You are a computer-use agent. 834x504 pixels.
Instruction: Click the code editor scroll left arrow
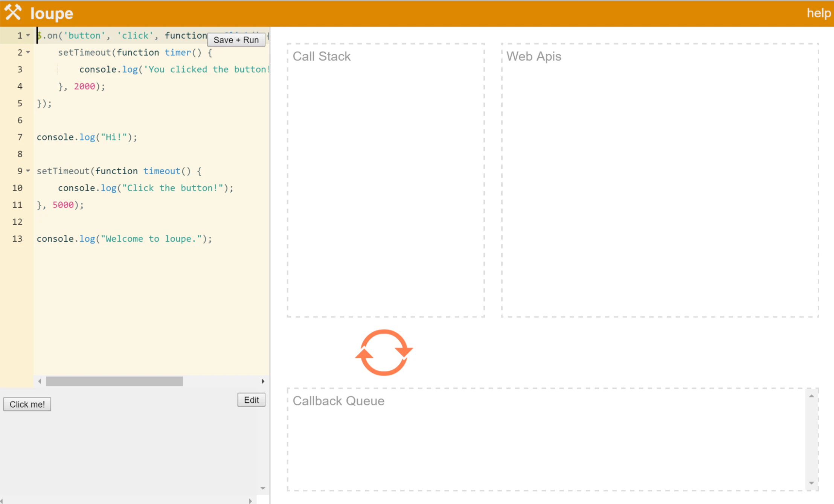click(x=40, y=381)
